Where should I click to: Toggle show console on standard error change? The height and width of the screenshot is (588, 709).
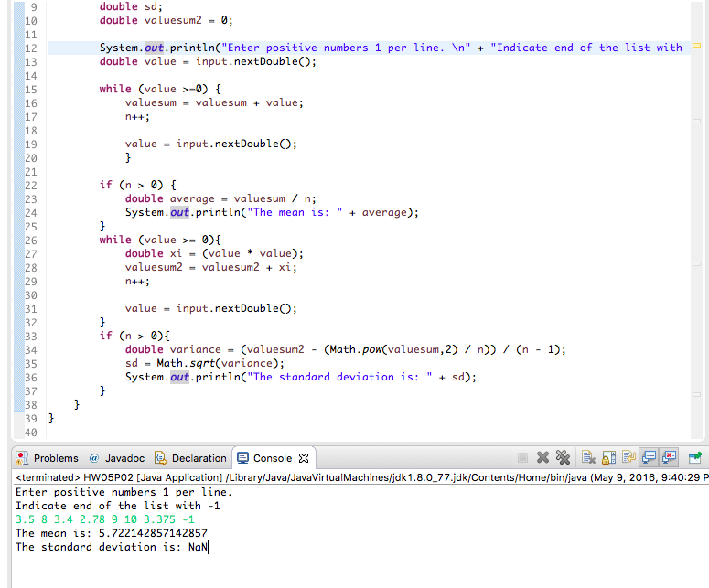tap(670, 458)
